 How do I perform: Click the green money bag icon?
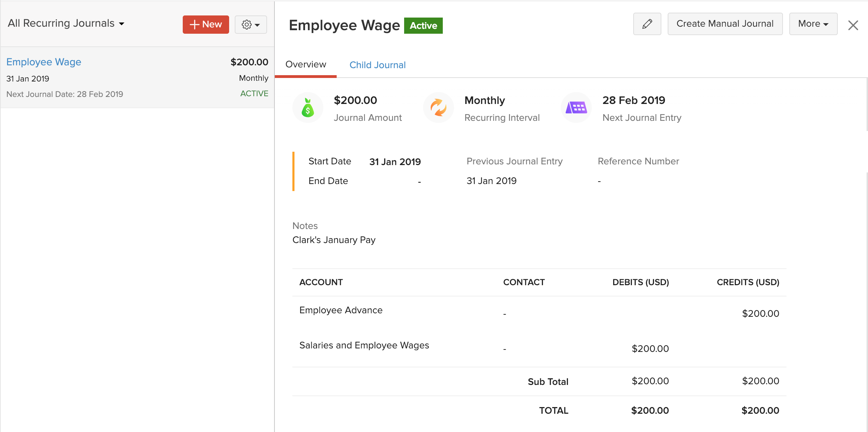point(307,108)
